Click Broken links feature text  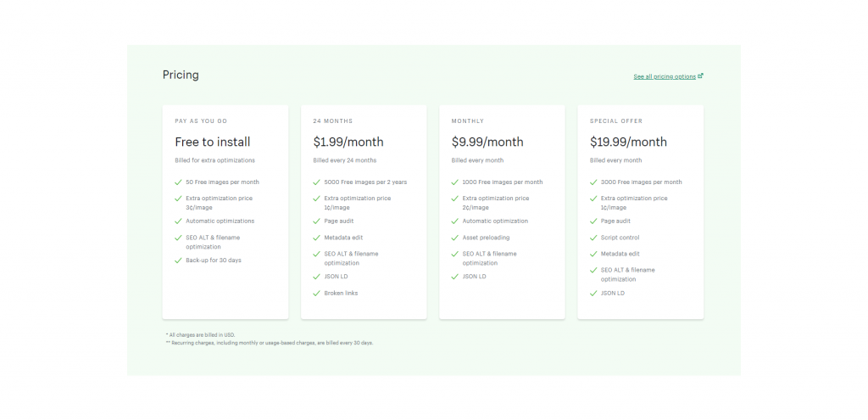tap(341, 293)
